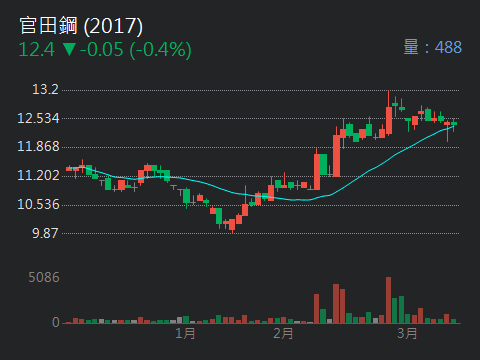Click the volume label 量：488
Viewport: 480px width, 360px height.
pyautogui.click(x=432, y=47)
